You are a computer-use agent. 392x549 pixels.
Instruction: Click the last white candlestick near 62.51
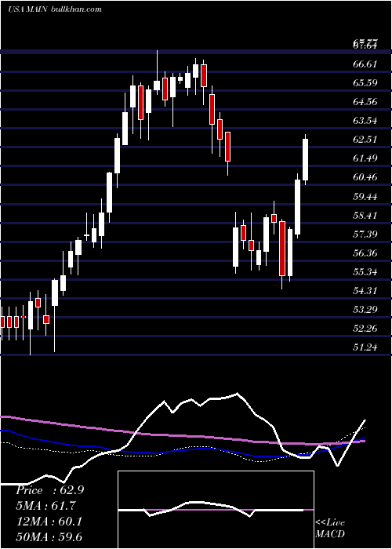click(305, 160)
